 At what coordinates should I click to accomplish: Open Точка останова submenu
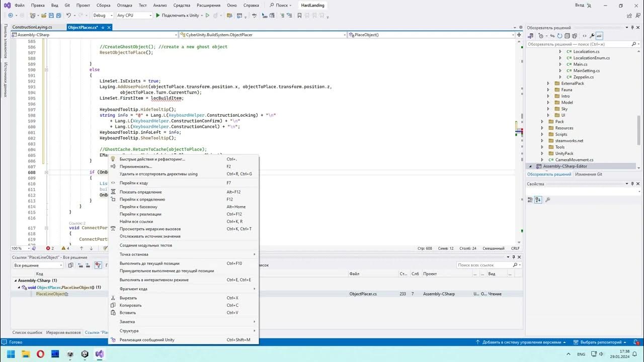184,254
